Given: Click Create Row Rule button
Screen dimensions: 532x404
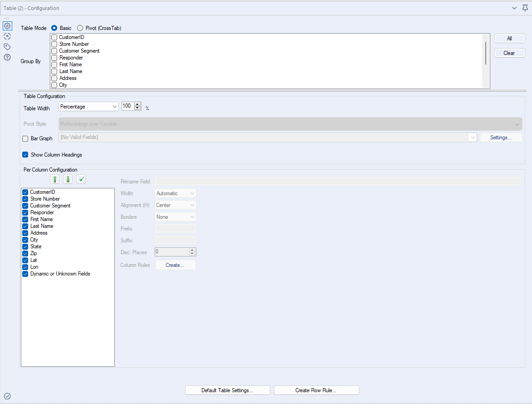Looking at the screenshot, I should click(316, 390).
